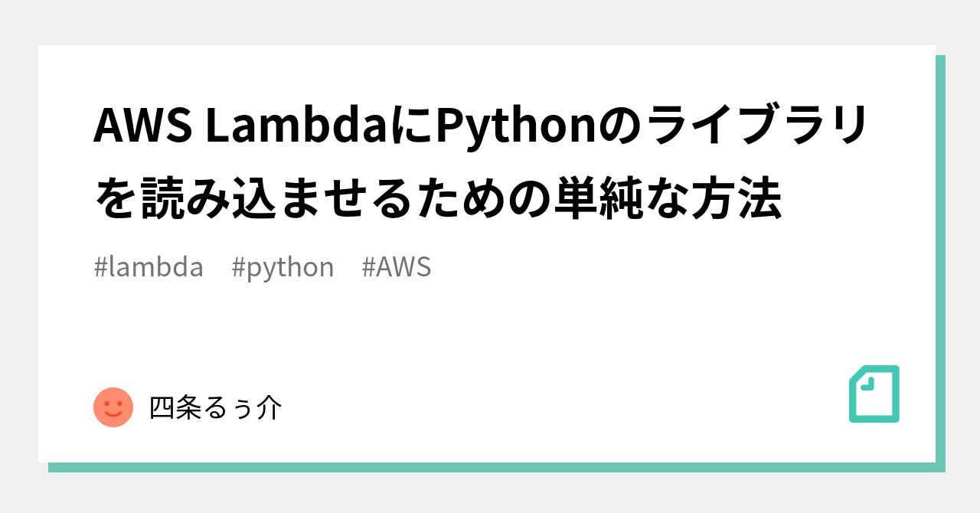Click the empty white area below the hashtags
Viewport: 980px width, 513px height.
click(490, 329)
